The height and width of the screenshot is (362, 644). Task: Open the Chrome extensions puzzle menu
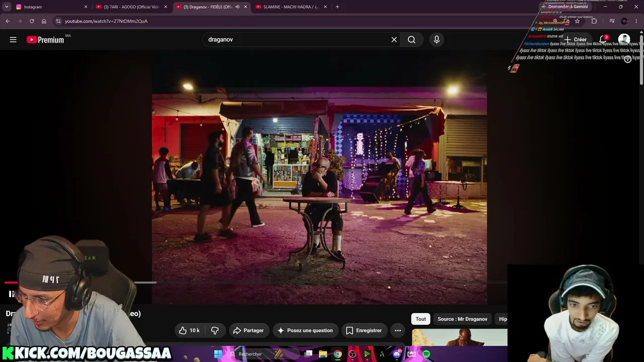(x=594, y=21)
